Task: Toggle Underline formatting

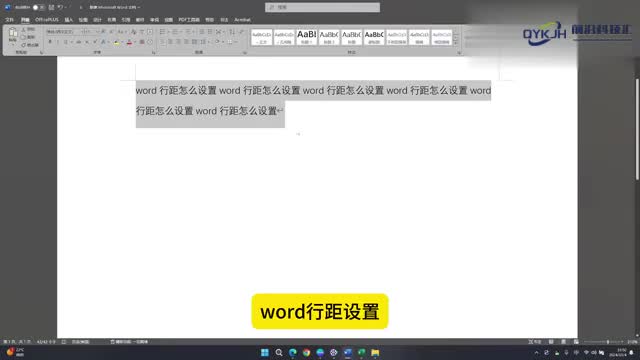Action: [x=65, y=42]
